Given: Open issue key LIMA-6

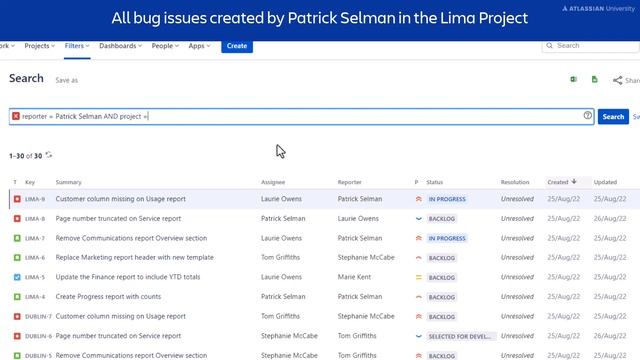Looking at the screenshot, I should (35, 258).
